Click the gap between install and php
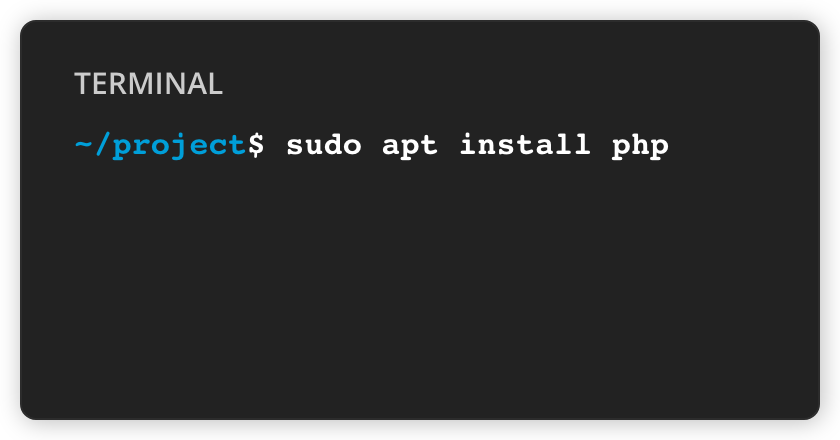 pos(602,145)
